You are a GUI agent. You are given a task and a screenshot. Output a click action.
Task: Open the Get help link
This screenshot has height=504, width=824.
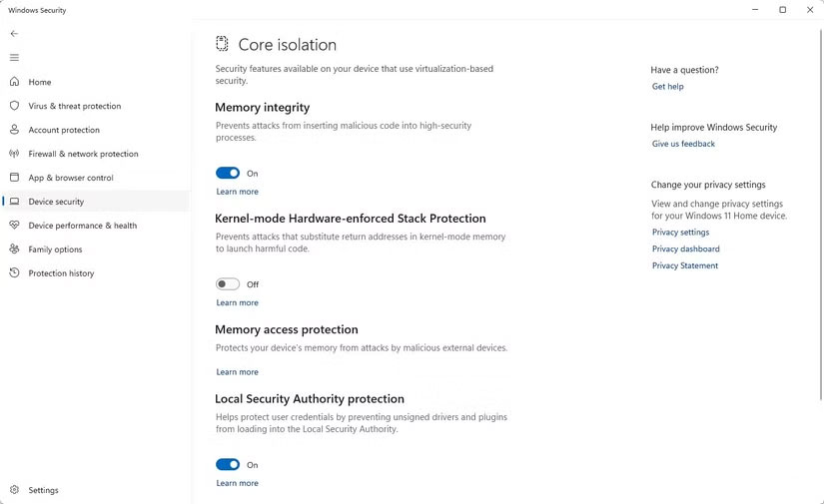667,87
